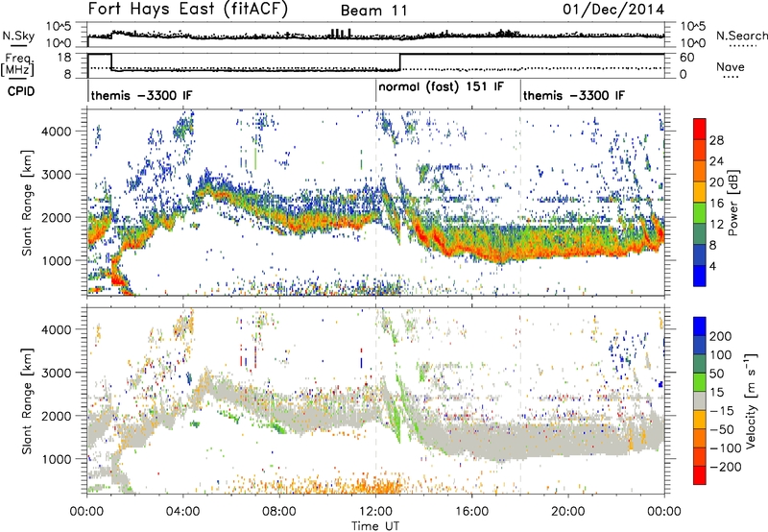This screenshot has width=768, height=532.
Task: Click the '60' Nave axis tick
Action: [687, 58]
